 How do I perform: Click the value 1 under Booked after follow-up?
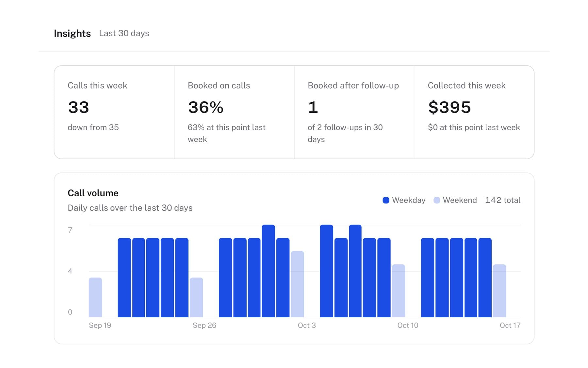(313, 107)
